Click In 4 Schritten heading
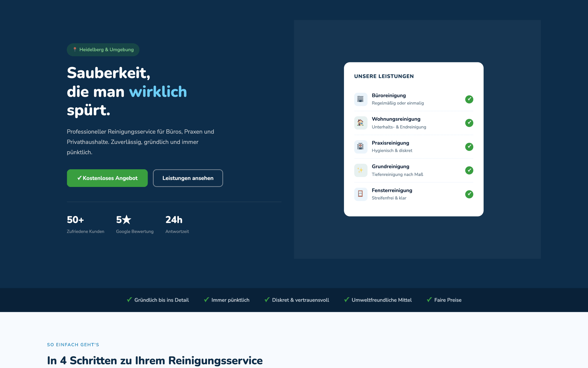588x368 pixels. (155, 361)
